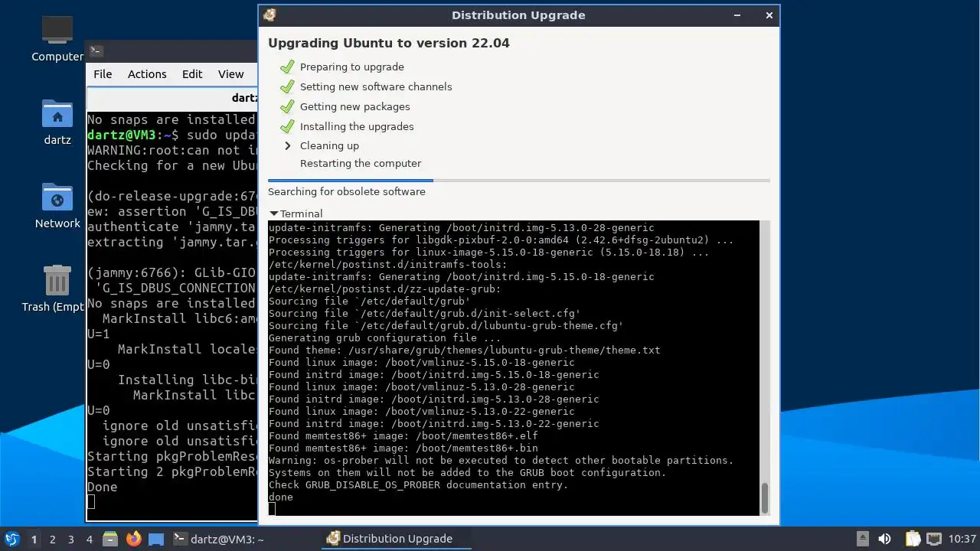The height and width of the screenshot is (551, 980).
Task: Open the clipboard manager tray icon
Action: 912,539
